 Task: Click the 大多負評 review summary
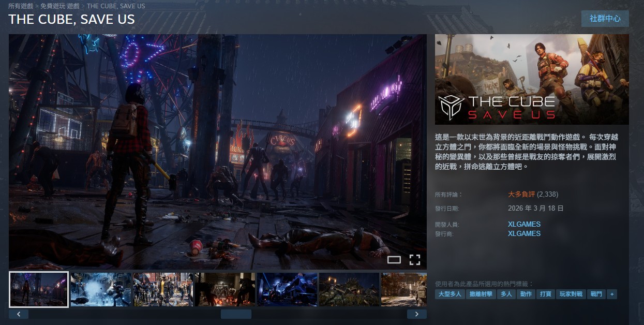coord(521,194)
